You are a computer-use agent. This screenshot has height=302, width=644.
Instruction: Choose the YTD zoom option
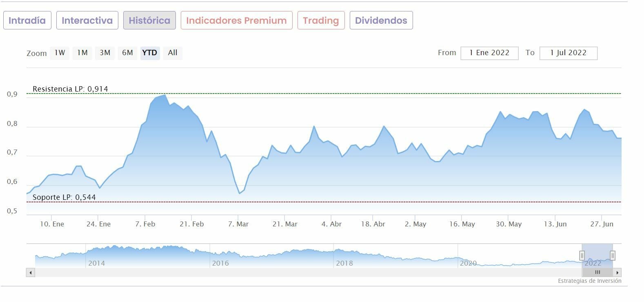pyautogui.click(x=150, y=53)
